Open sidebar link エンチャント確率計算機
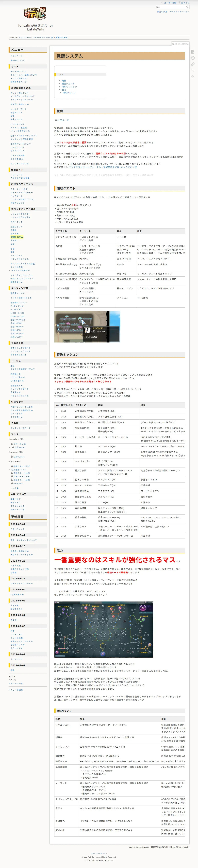The width and height of the screenshot is (198, 868). 21,139
